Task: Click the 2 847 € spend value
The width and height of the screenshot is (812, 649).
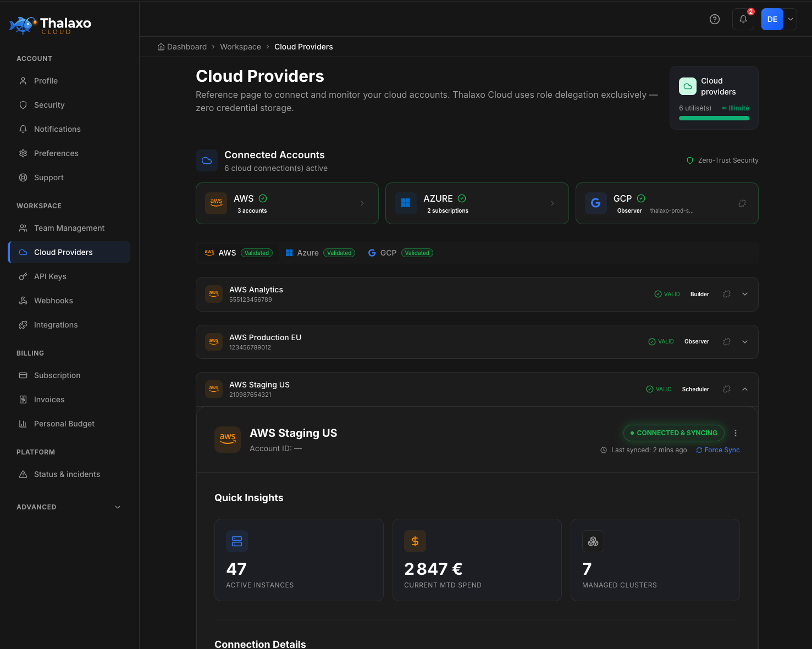Action: 433,569
